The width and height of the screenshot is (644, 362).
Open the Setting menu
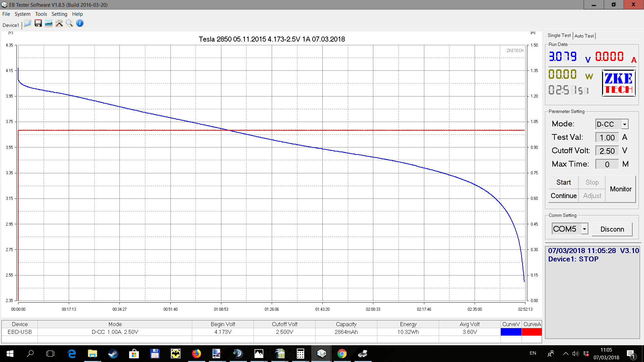coord(59,14)
